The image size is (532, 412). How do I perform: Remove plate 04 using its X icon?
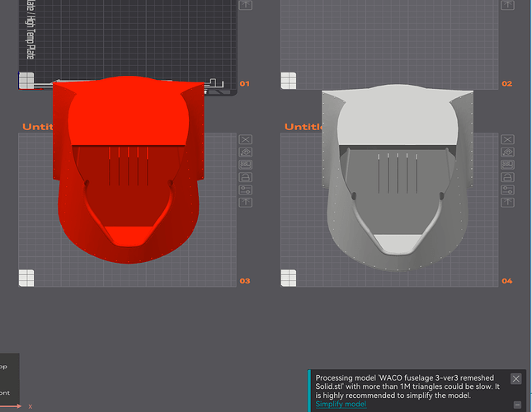coord(507,139)
